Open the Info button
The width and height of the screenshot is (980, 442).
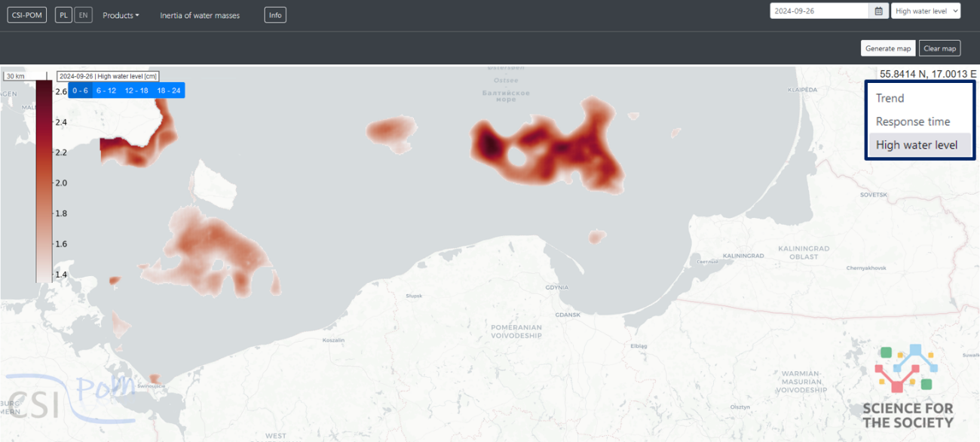click(275, 15)
